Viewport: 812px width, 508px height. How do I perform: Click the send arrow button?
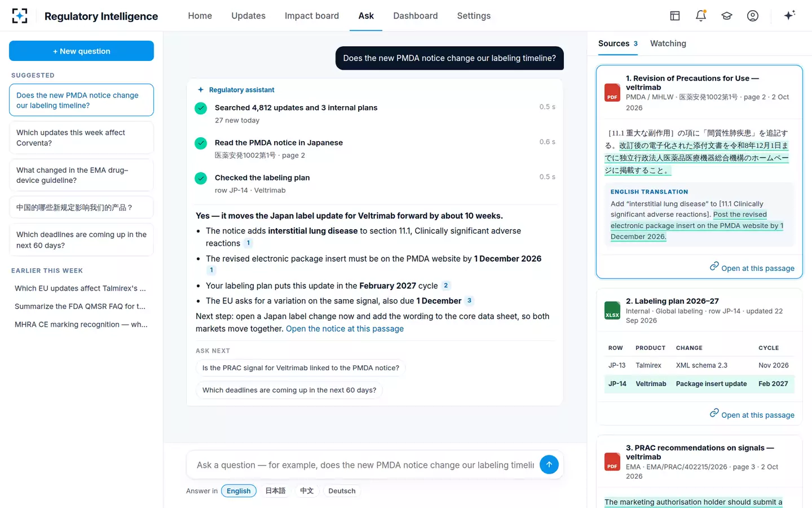tap(549, 465)
